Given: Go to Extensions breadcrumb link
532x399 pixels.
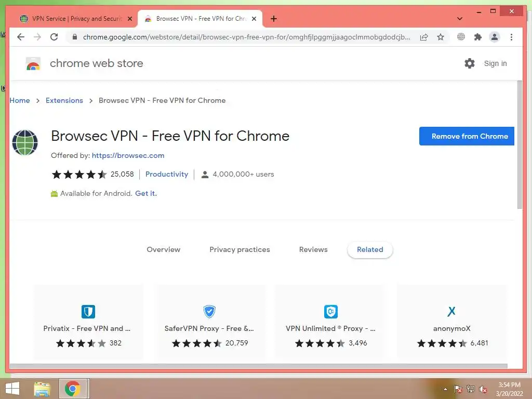Looking at the screenshot, I should coord(64,100).
